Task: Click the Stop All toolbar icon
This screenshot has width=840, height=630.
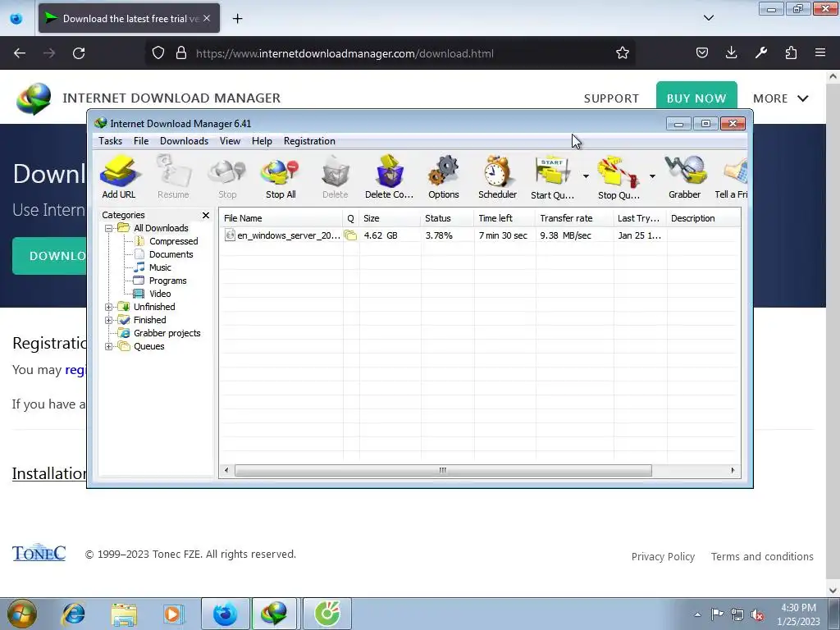Action: pos(281,177)
